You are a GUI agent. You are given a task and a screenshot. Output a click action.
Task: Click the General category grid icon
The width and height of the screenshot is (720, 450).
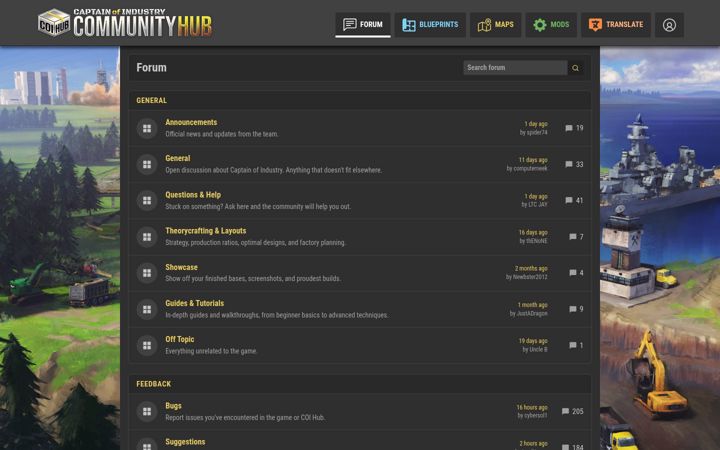tap(147, 164)
